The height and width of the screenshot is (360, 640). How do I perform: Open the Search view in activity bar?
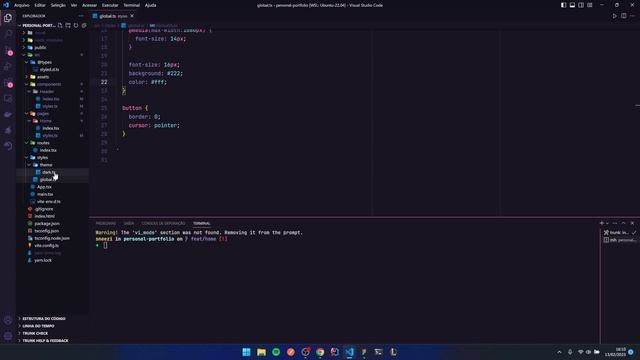click(8, 34)
